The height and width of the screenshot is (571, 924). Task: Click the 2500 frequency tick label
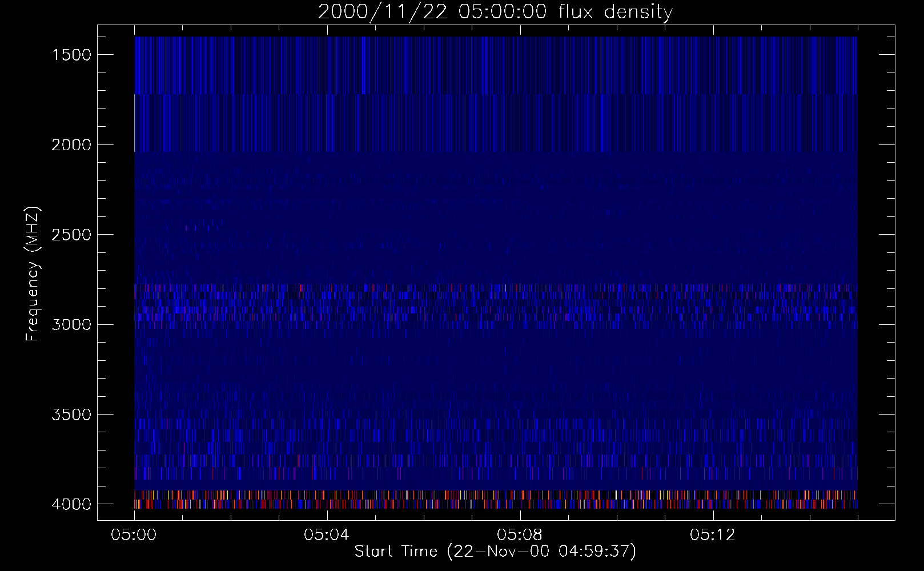[x=71, y=235]
